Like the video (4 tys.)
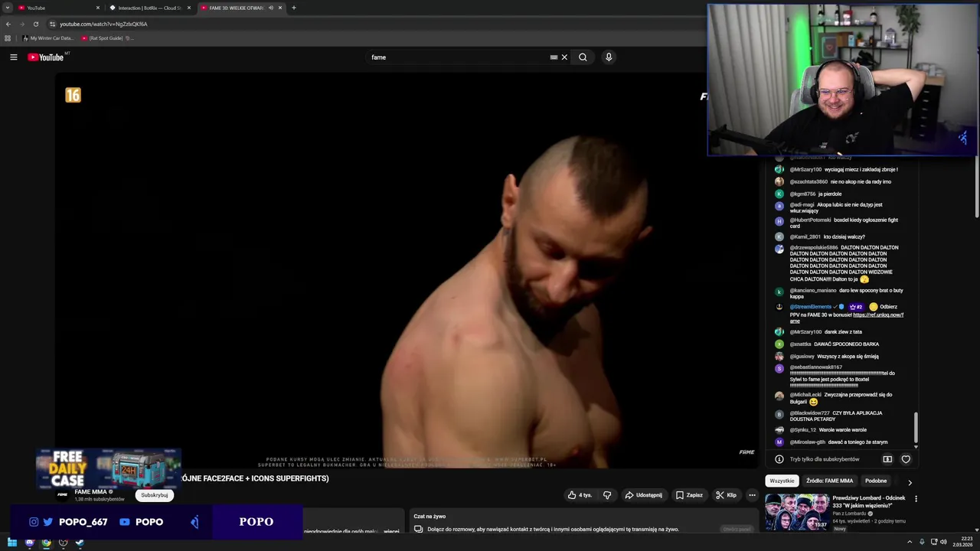The image size is (980, 551). point(580,495)
